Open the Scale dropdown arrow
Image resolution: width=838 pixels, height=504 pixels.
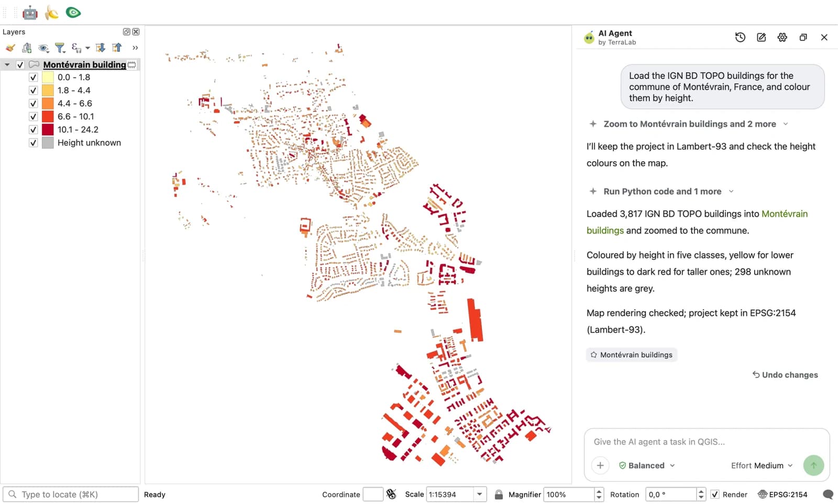pos(479,494)
